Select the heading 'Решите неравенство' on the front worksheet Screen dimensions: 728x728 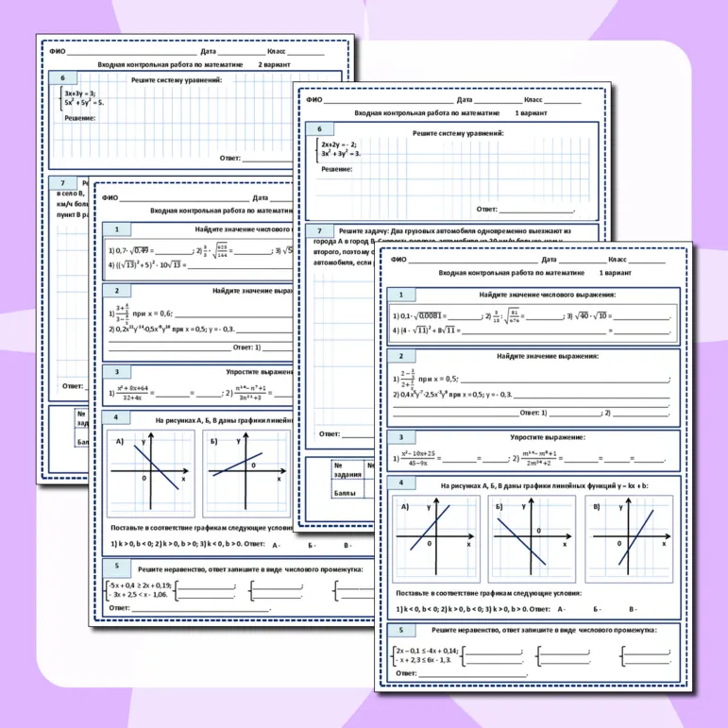[x=544, y=630]
